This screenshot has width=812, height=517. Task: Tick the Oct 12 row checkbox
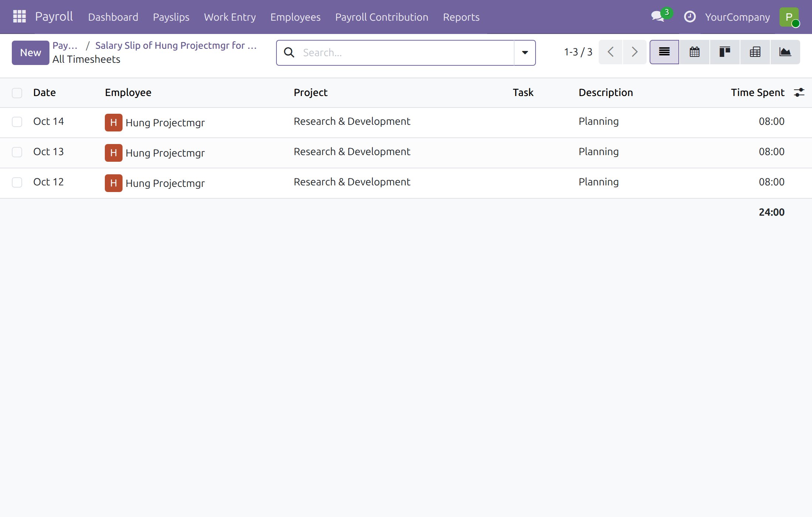pos(17,182)
